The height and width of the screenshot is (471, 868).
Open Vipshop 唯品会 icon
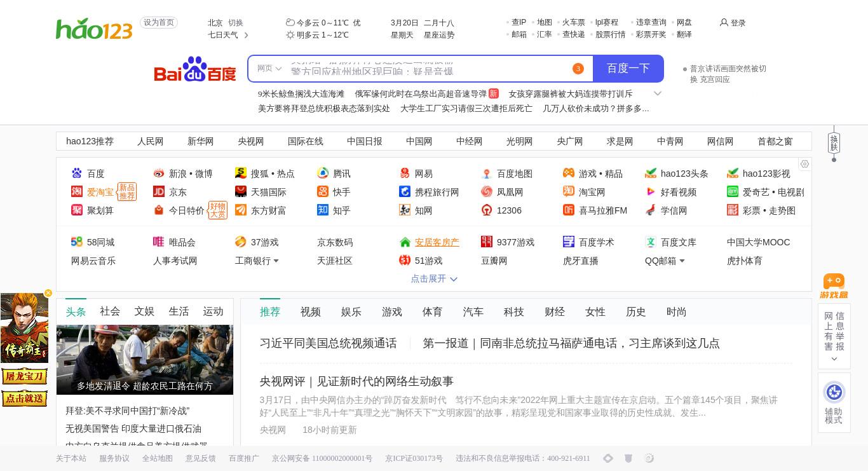tap(159, 242)
